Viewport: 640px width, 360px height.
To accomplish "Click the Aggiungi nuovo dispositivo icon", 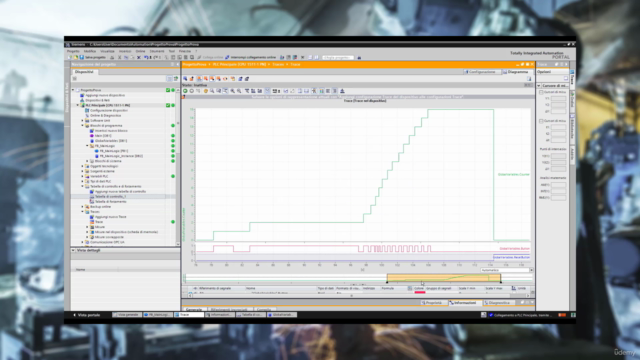I will 82,95.
